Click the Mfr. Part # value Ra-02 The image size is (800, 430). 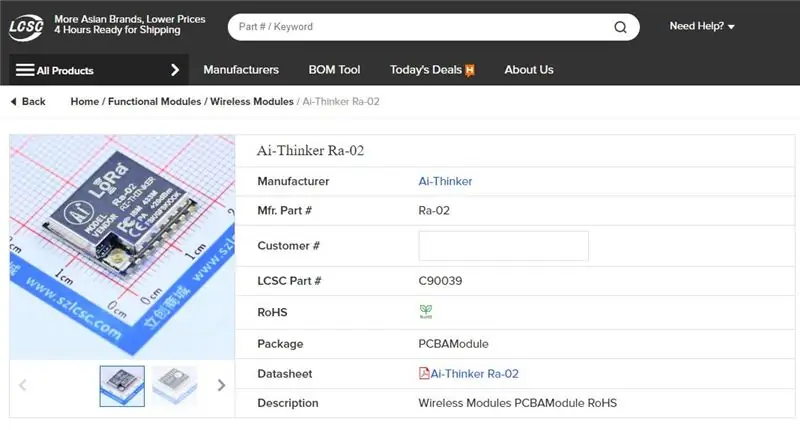[434, 211]
